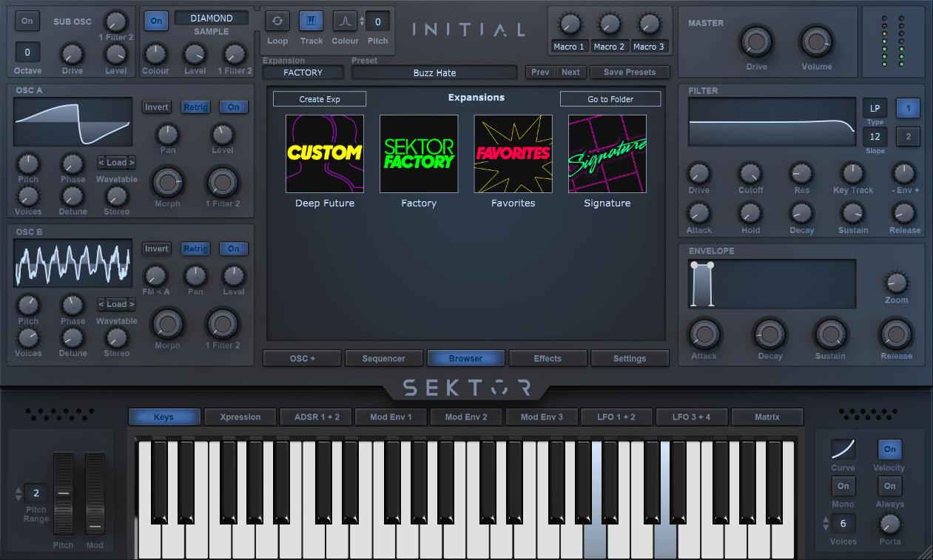Click the Next preset button
This screenshot has width=933, height=560.
[x=571, y=72]
